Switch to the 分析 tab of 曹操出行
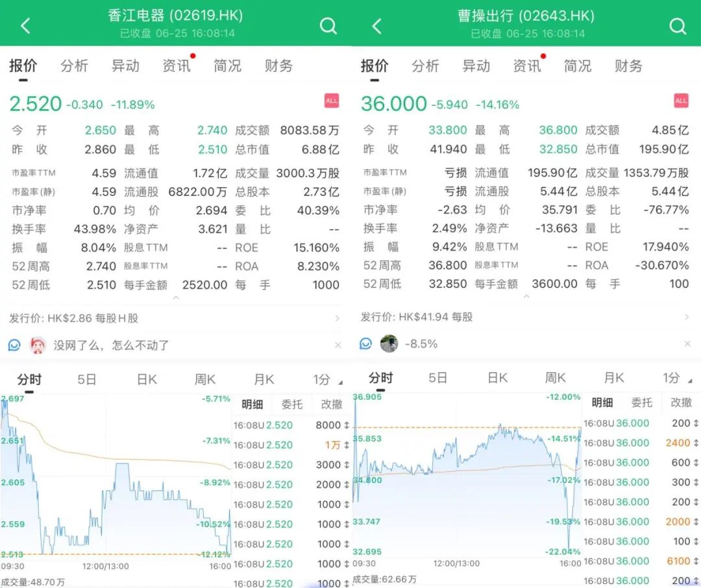The height and width of the screenshot is (588, 701). click(x=425, y=65)
